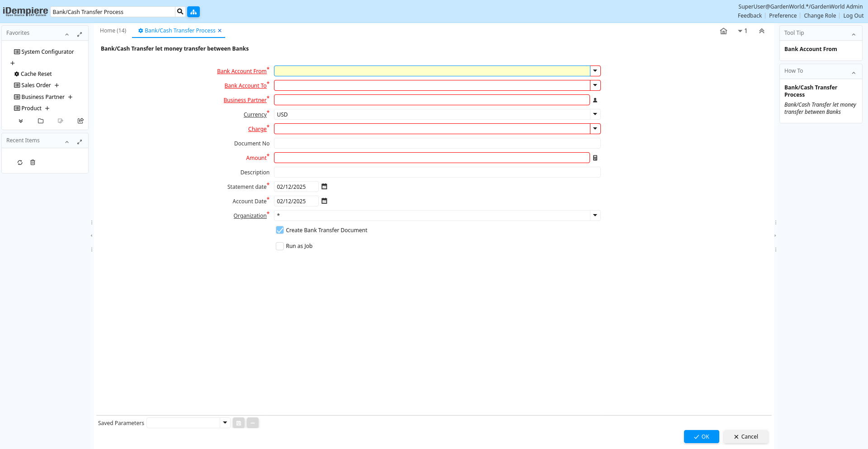Click into the Description text field
The width and height of the screenshot is (868, 449).
point(437,172)
